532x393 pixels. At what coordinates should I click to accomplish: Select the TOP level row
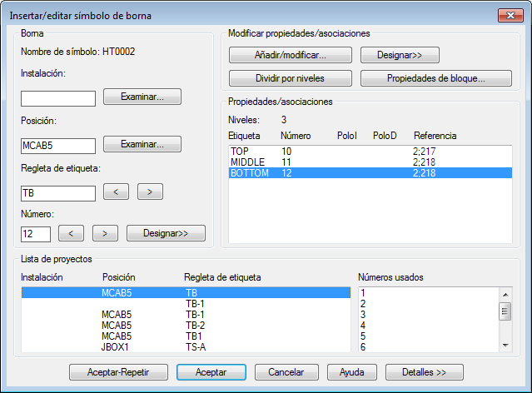370,152
